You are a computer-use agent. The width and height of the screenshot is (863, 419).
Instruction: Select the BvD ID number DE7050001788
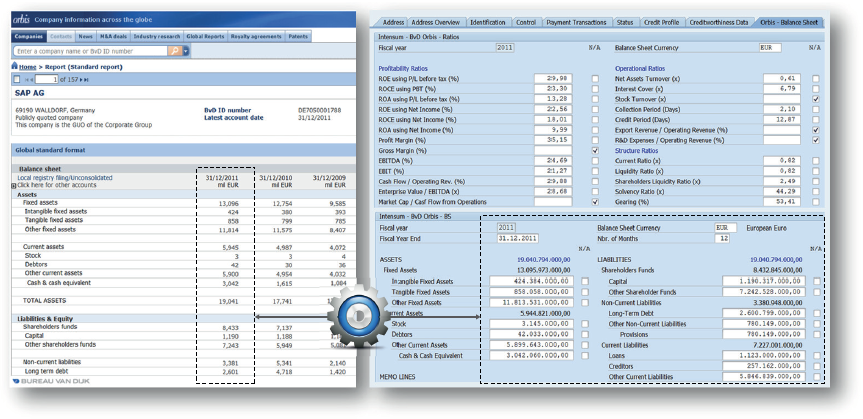[x=320, y=110]
